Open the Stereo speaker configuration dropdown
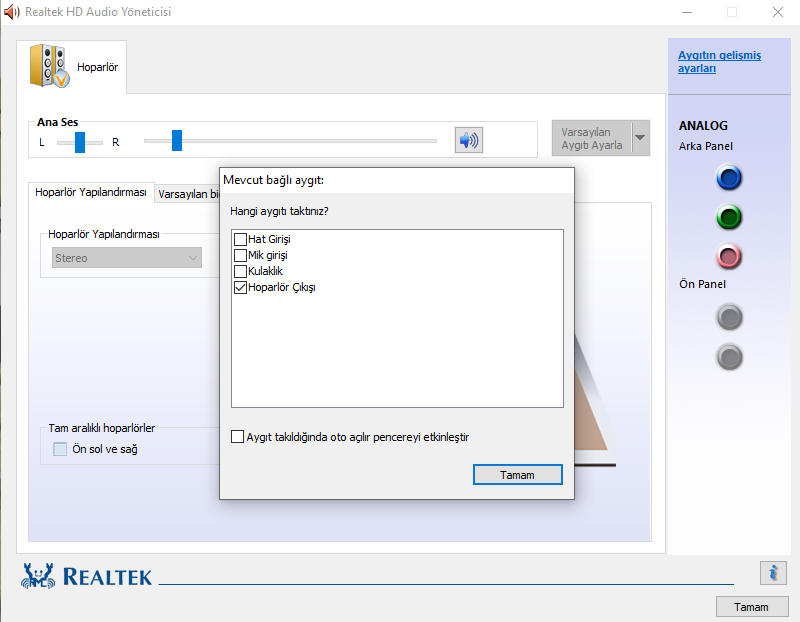 point(127,258)
